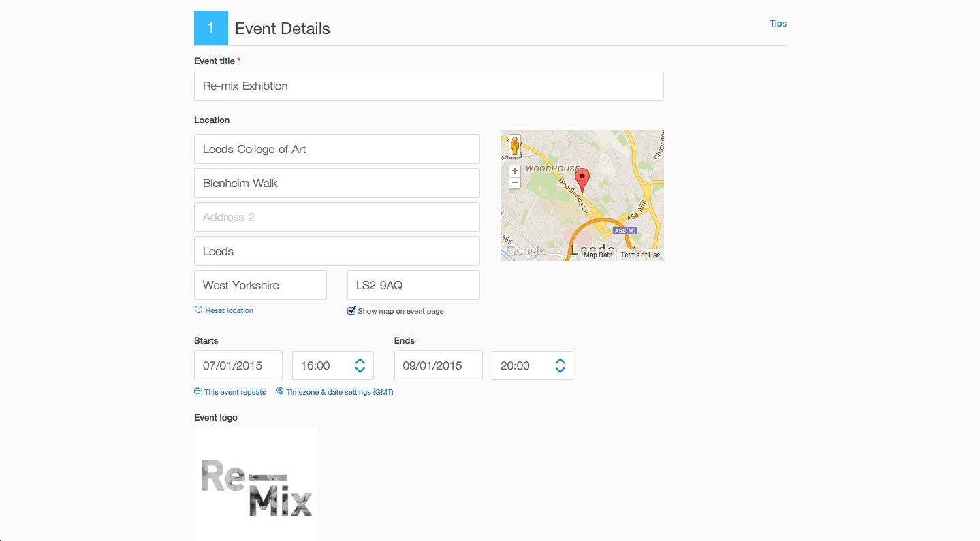The height and width of the screenshot is (541, 980).
Task: Click the red location pin on the map
Action: point(582,180)
